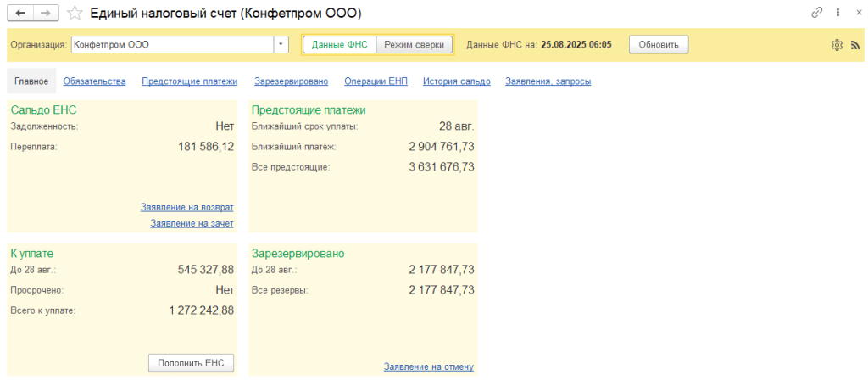The height and width of the screenshot is (386, 868).
Task: Open the Заявления, запросы tab
Action: point(548,81)
